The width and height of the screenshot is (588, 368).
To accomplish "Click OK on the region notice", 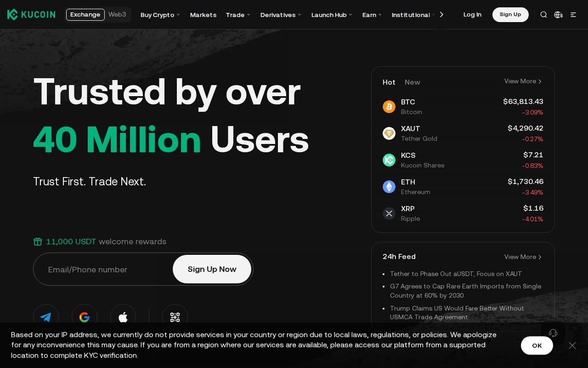I will click(537, 345).
